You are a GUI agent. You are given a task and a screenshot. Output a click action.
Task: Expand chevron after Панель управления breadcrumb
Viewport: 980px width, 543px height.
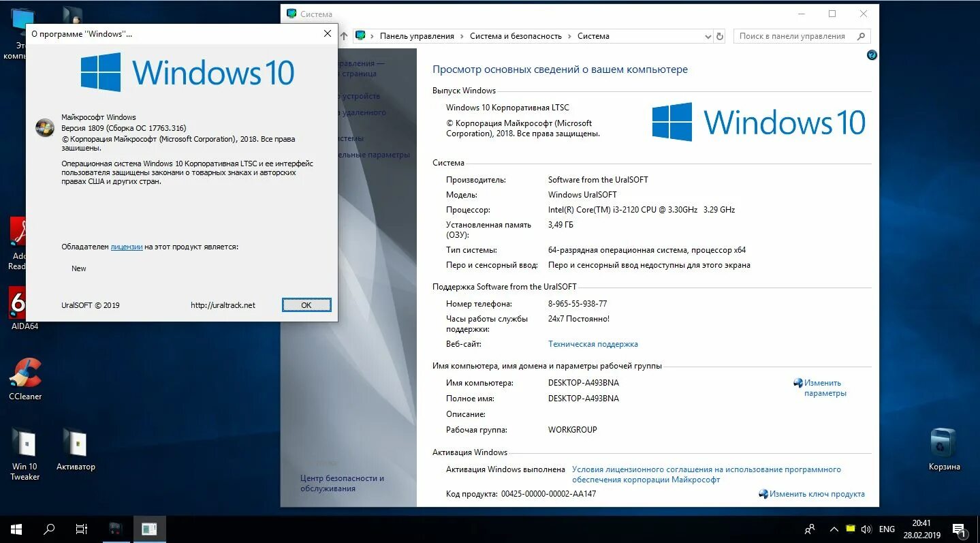coord(462,36)
